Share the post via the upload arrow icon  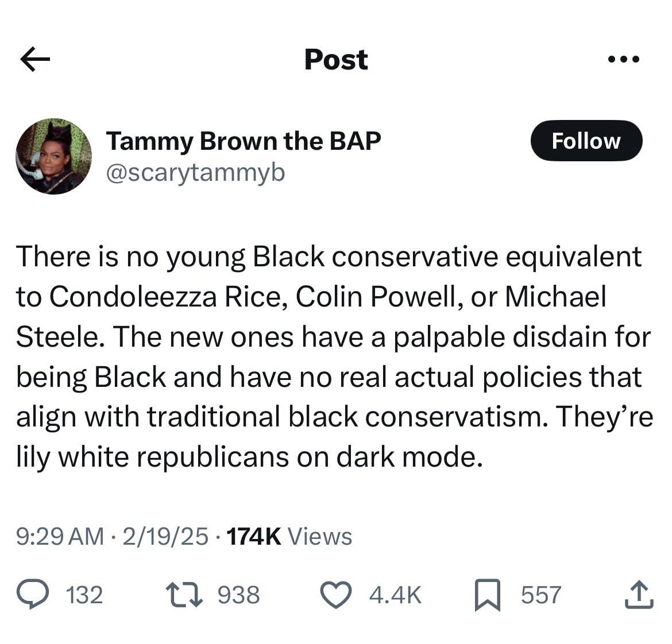pos(639,595)
